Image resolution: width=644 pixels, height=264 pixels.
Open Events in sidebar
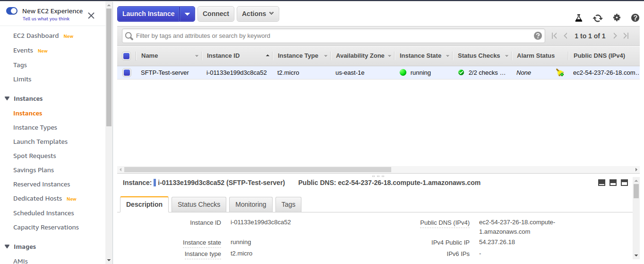pyautogui.click(x=23, y=51)
